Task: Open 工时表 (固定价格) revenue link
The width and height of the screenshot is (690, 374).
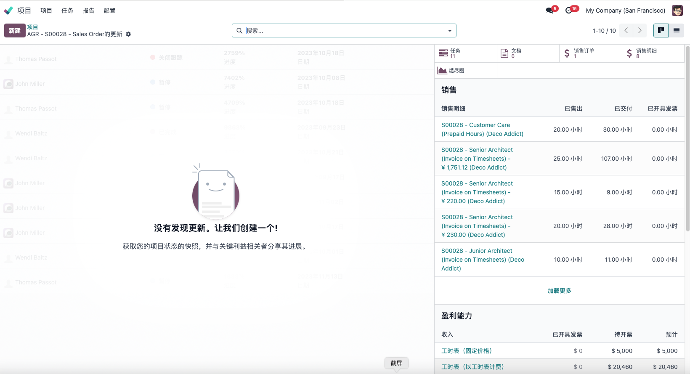Action: [466, 351]
